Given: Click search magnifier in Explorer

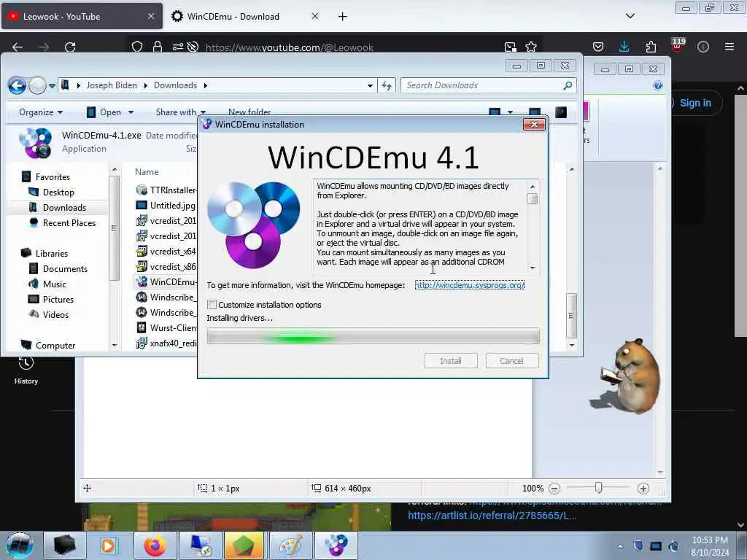Looking at the screenshot, I should 568,85.
